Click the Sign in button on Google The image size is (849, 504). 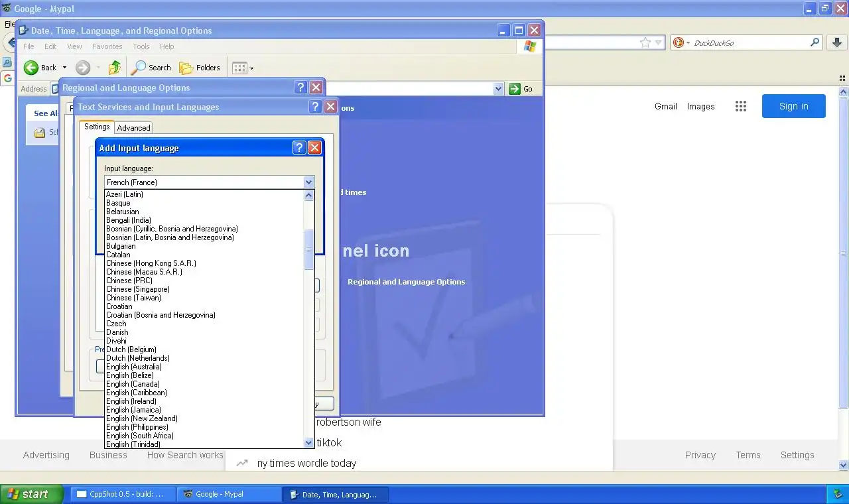click(794, 106)
